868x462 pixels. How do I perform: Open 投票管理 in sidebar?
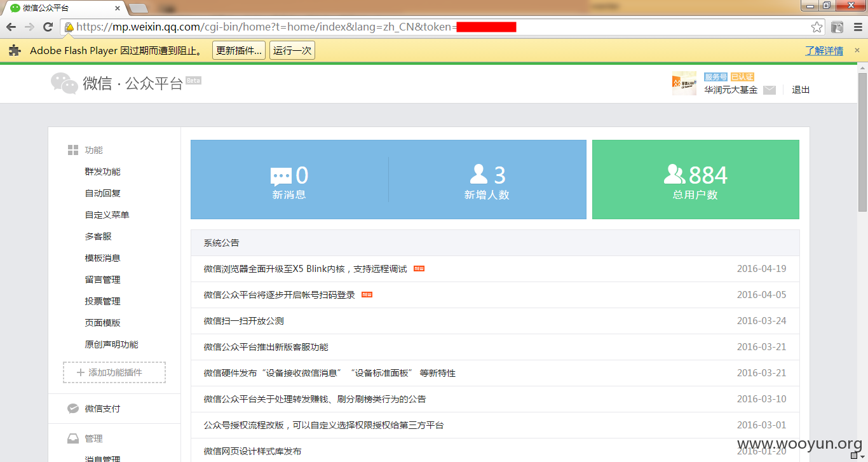[x=103, y=301]
